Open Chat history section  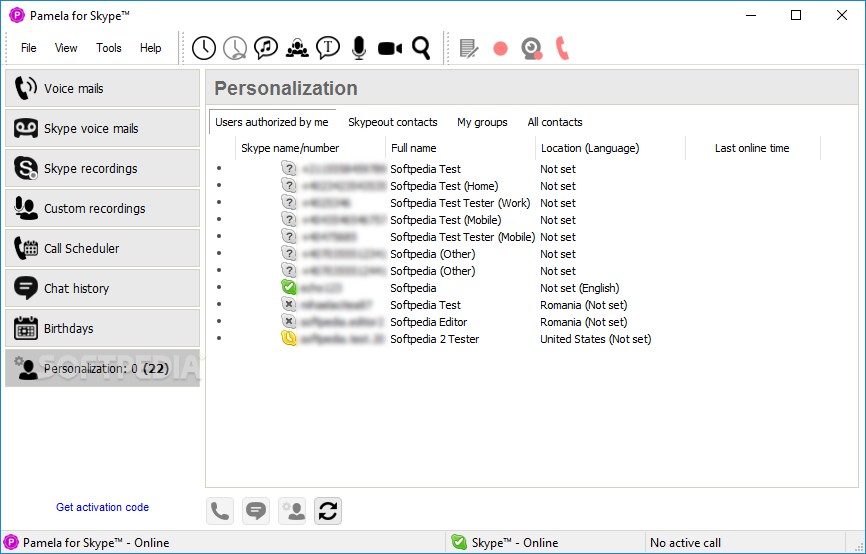[103, 288]
